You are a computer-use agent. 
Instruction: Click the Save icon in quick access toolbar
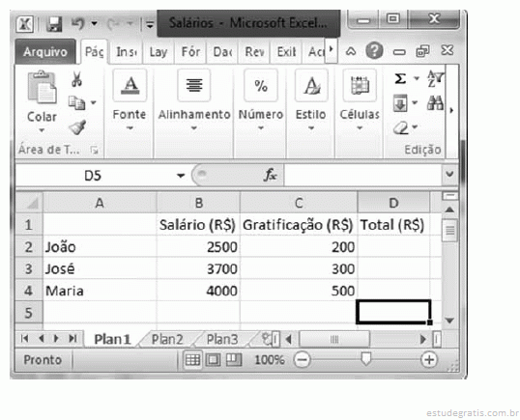[x=54, y=24]
